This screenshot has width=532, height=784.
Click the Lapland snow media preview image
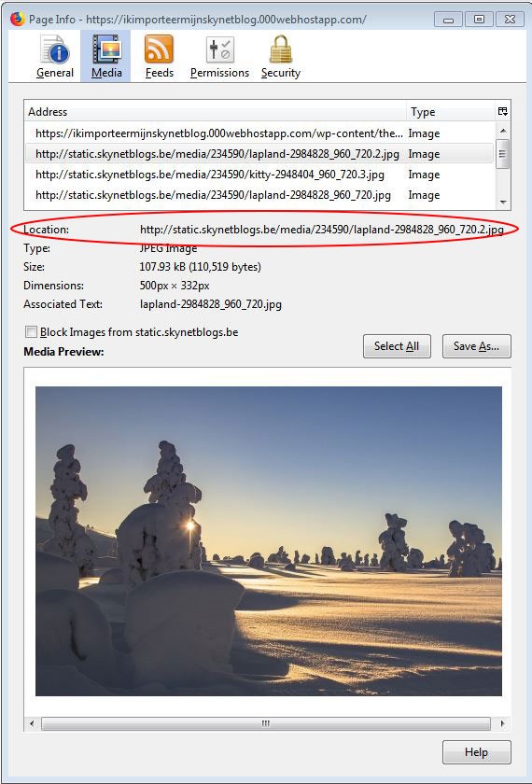(269, 541)
